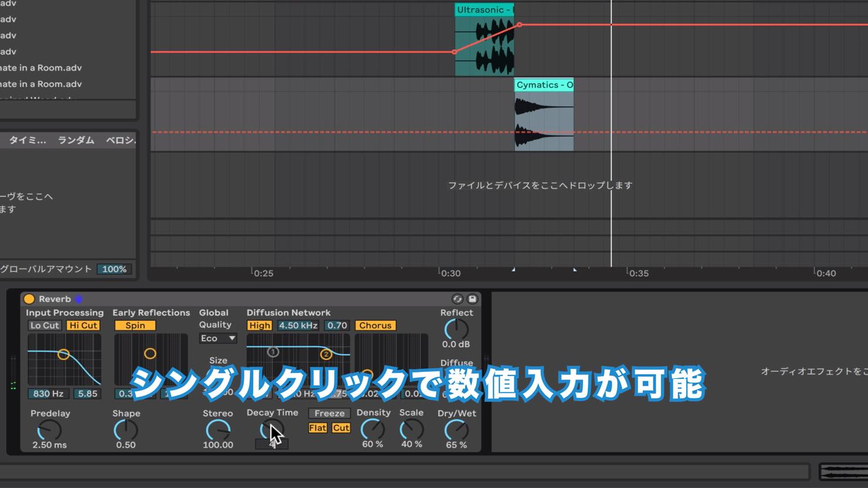
Task: Click the 0:40 time ruler marker
Action: pyautogui.click(x=826, y=273)
